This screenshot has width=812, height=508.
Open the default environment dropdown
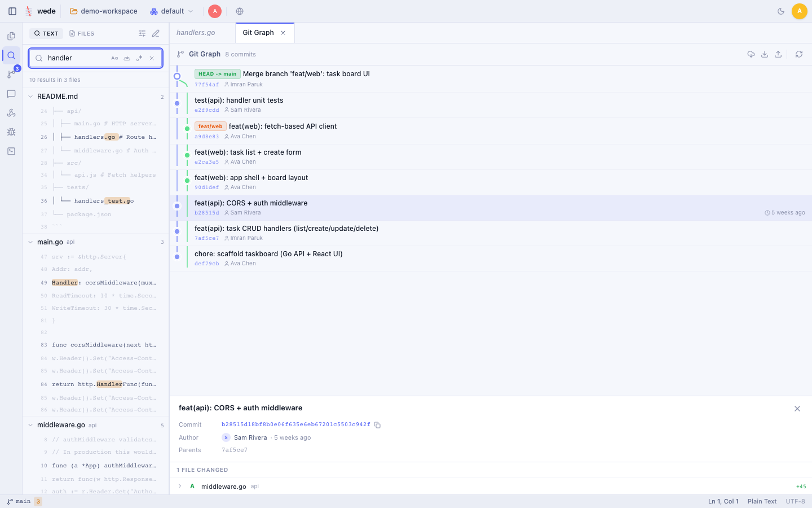pos(171,11)
